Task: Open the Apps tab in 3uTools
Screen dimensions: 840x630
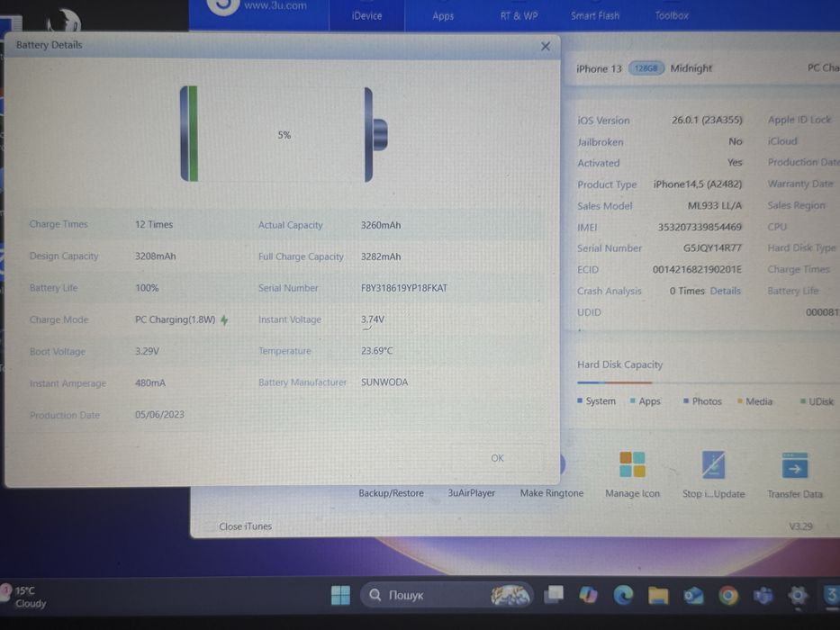Action: coord(443,16)
